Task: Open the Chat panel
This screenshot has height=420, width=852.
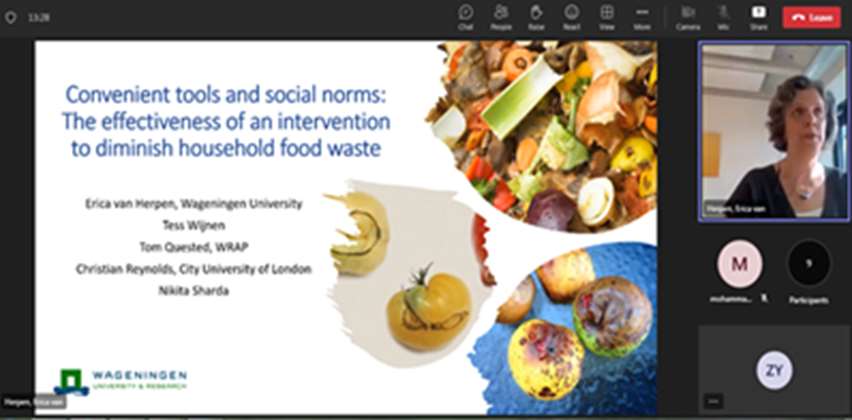Action: point(465,16)
